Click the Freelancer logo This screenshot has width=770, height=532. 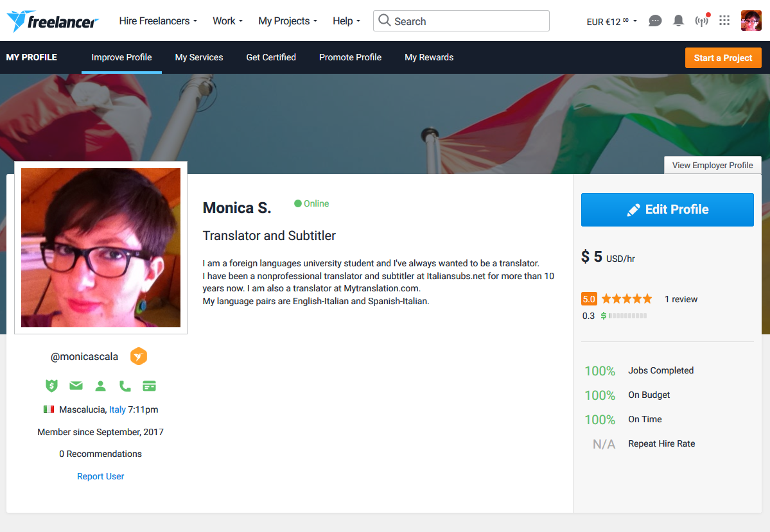pos(53,21)
